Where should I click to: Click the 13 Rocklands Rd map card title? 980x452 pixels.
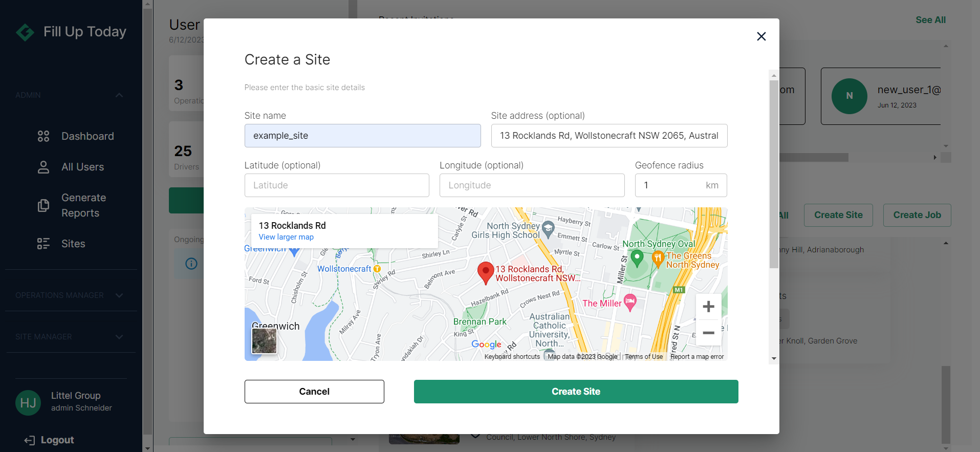pyautogui.click(x=292, y=226)
